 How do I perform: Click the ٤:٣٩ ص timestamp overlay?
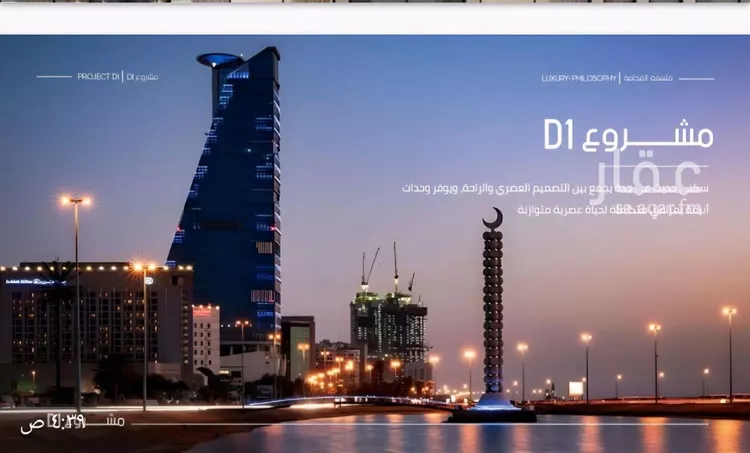(53, 424)
